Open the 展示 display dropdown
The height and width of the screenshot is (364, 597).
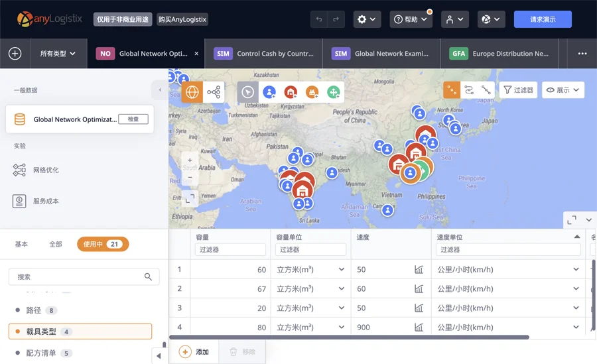tap(563, 90)
